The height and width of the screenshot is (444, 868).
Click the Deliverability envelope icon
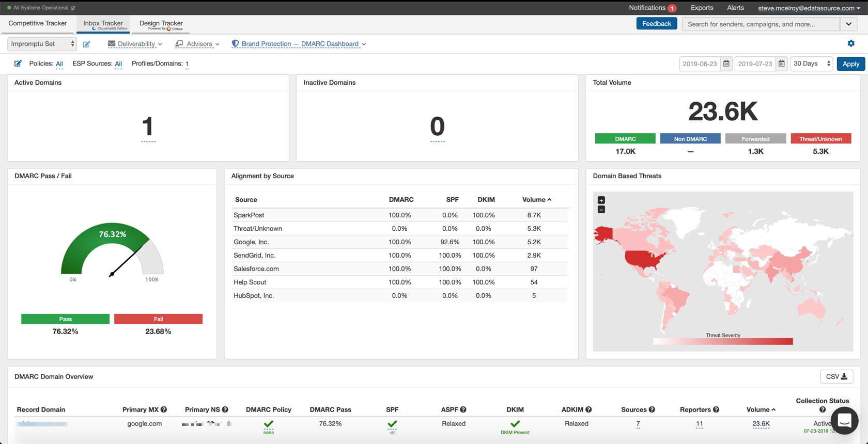coord(112,44)
